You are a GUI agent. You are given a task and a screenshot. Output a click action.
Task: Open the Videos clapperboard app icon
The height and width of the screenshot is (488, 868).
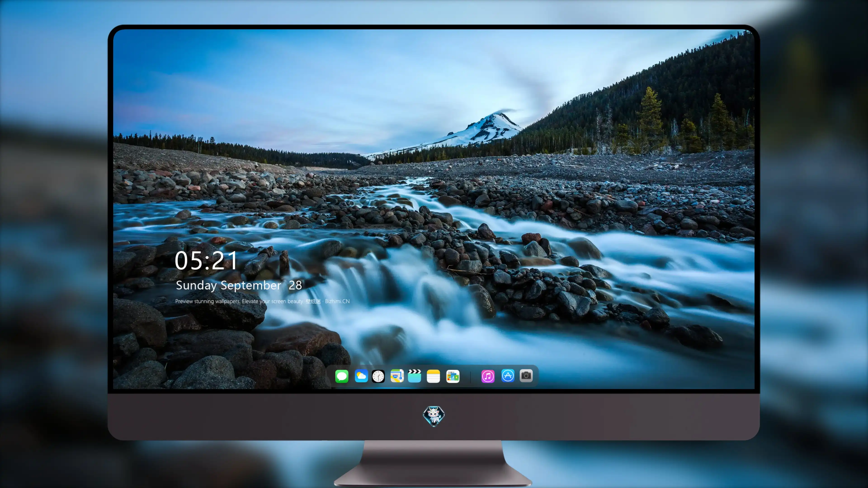point(415,376)
